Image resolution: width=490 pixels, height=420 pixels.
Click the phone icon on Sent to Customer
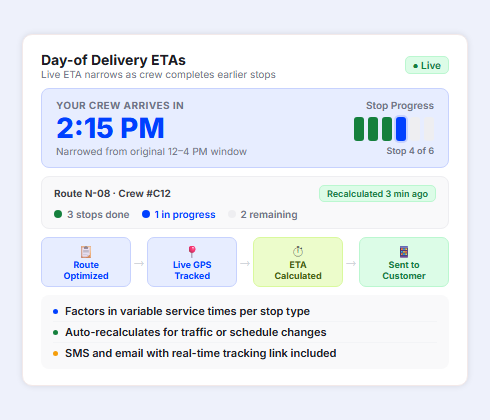click(404, 252)
